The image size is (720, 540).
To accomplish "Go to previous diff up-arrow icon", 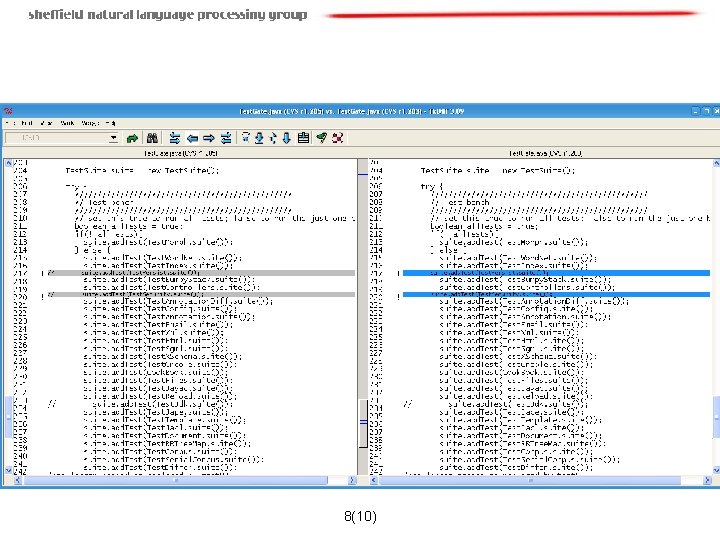I will [273, 138].
